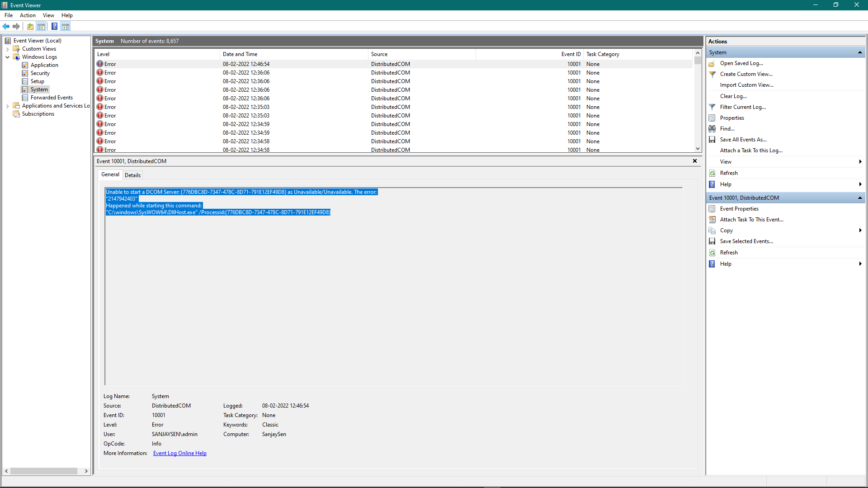Open the View submenu arrow

[860, 162]
